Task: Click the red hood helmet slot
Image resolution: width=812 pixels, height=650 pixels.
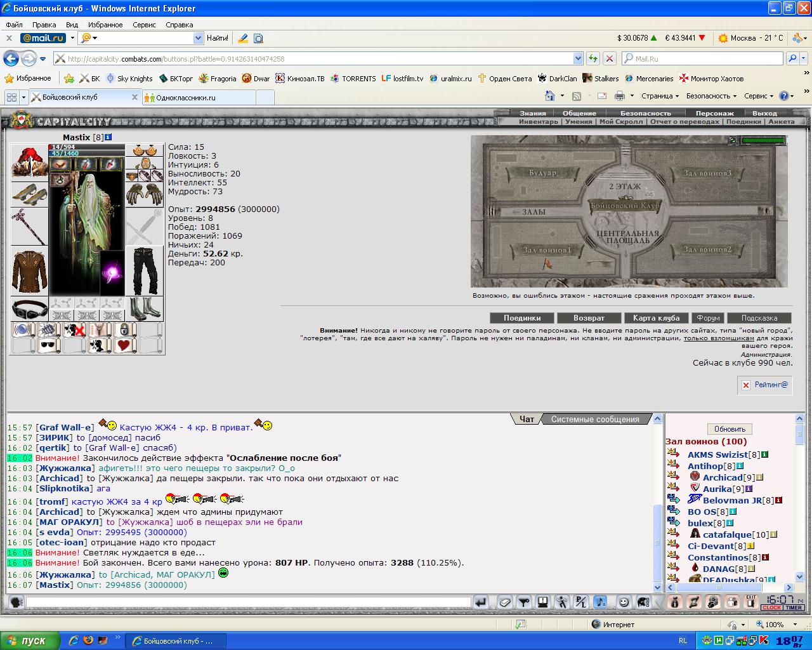Action: click(29, 162)
